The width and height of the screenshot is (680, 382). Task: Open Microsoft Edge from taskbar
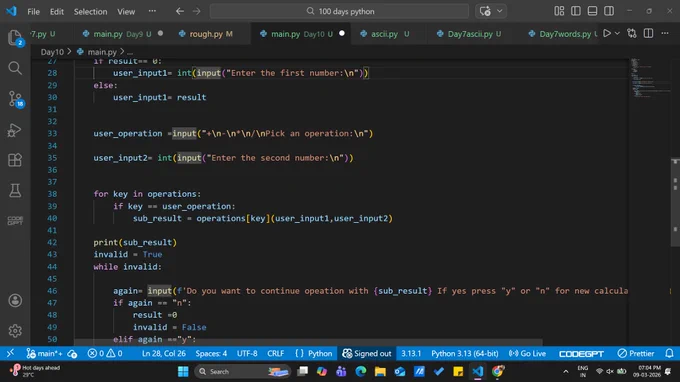coord(360,372)
